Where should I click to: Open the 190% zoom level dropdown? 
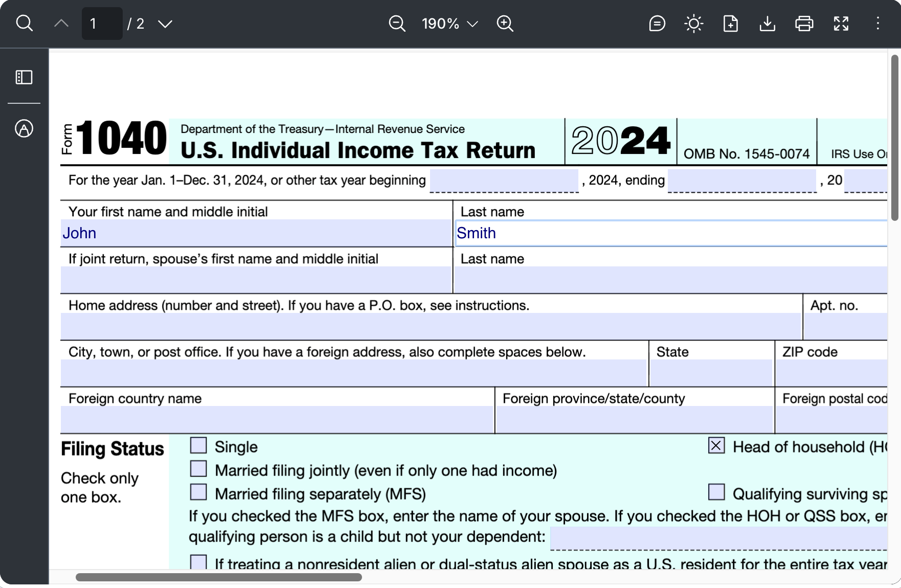tap(450, 24)
